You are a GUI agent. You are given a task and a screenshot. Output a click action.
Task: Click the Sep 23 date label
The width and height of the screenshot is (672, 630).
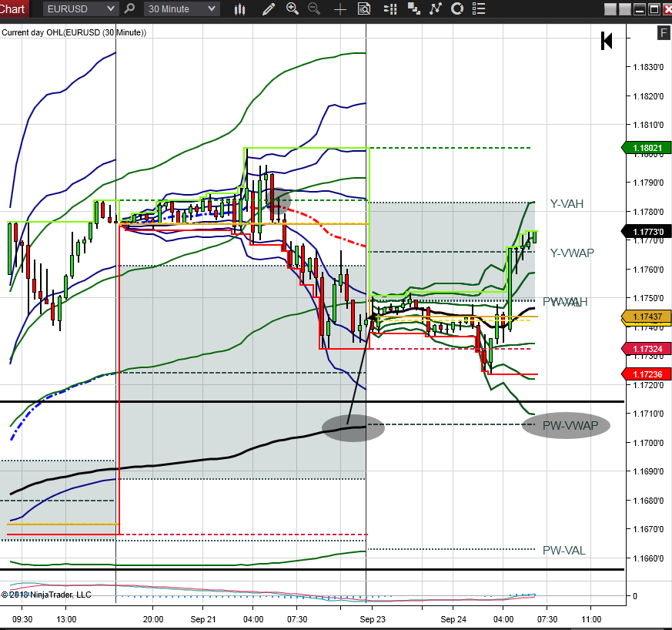pos(373,619)
